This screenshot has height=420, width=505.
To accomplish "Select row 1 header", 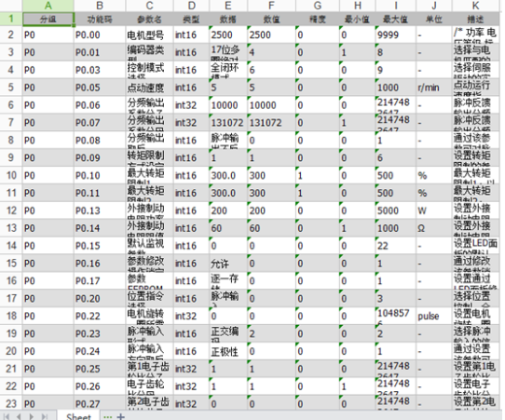I will (11, 19).
